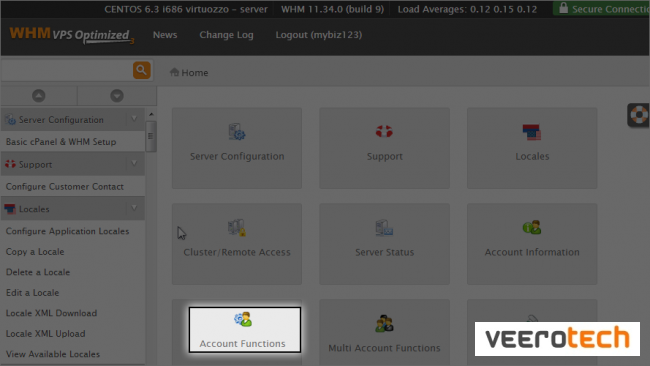
Task: Click Locales flag icon in sidebar
Action: click(x=10, y=209)
